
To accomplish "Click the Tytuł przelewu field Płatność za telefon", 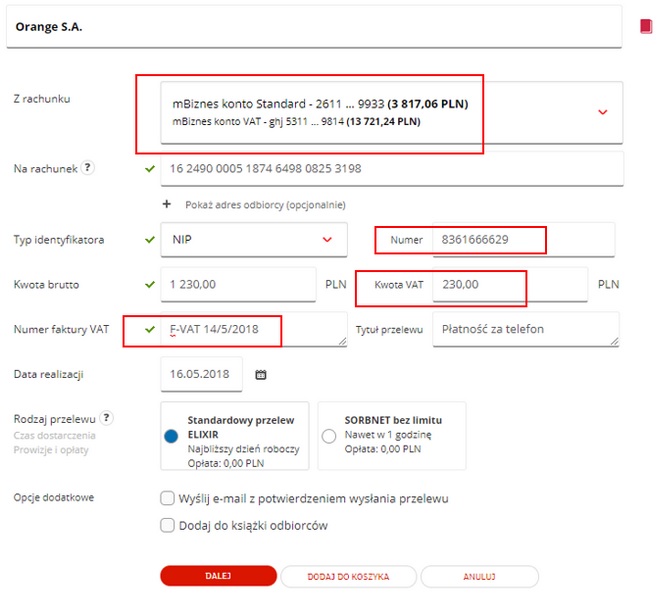I will pyautogui.click(x=526, y=329).
